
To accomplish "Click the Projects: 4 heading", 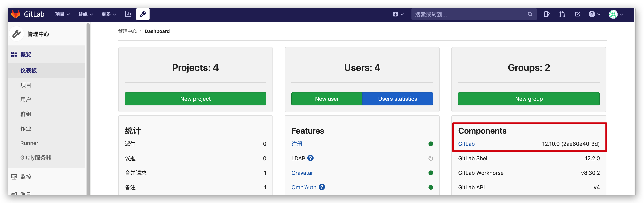I will (x=196, y=68).
